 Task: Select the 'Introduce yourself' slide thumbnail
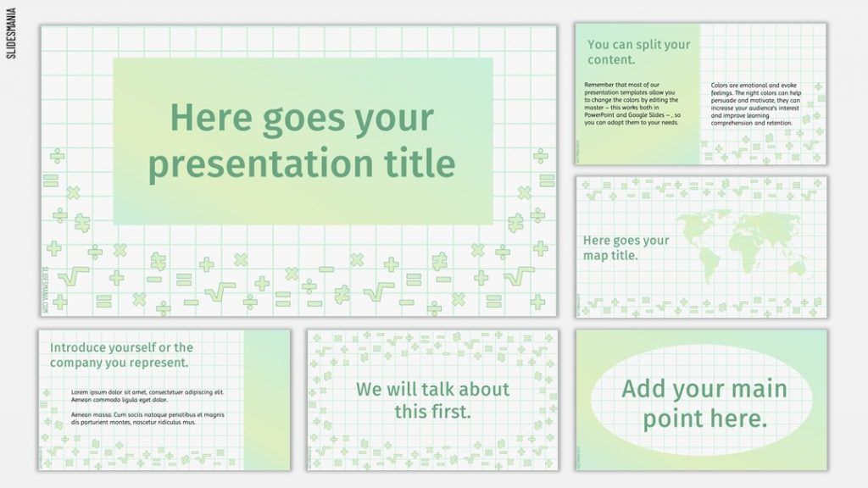(x=164, y=400)
